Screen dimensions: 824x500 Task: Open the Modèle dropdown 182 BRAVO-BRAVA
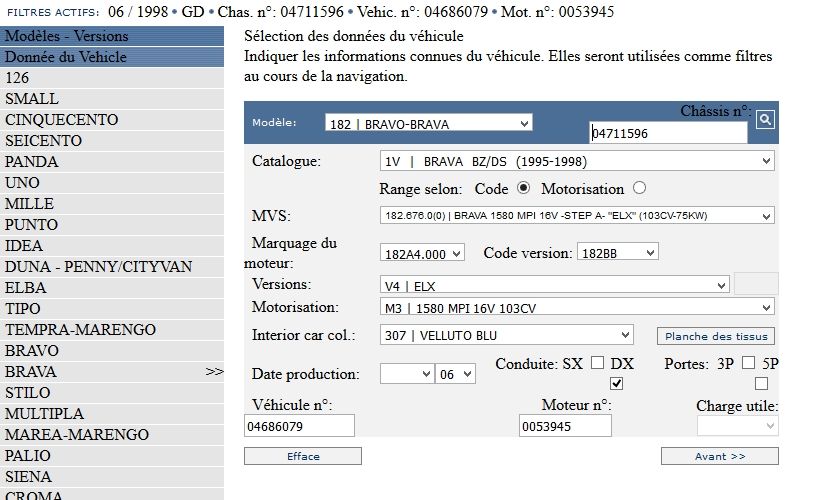point(428,124)
